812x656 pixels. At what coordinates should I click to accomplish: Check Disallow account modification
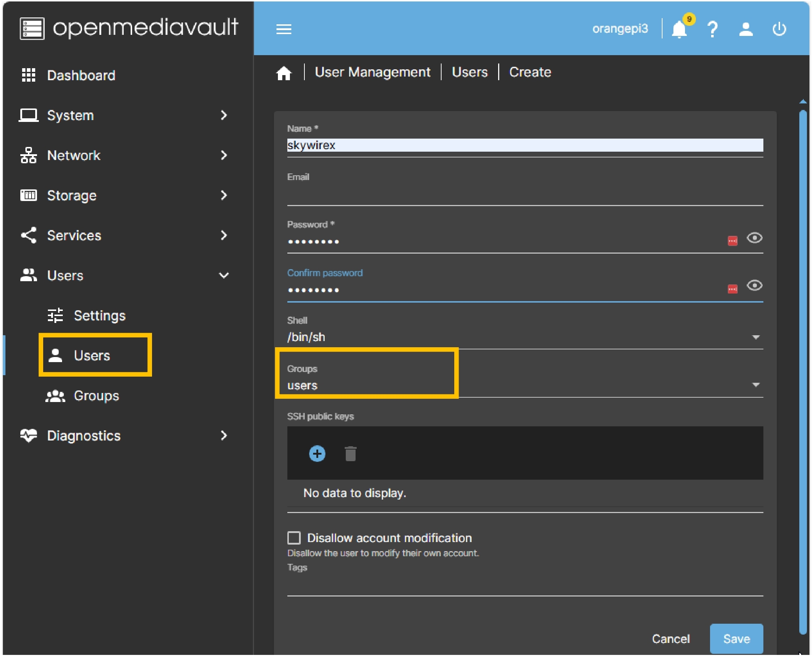(294, 538)
